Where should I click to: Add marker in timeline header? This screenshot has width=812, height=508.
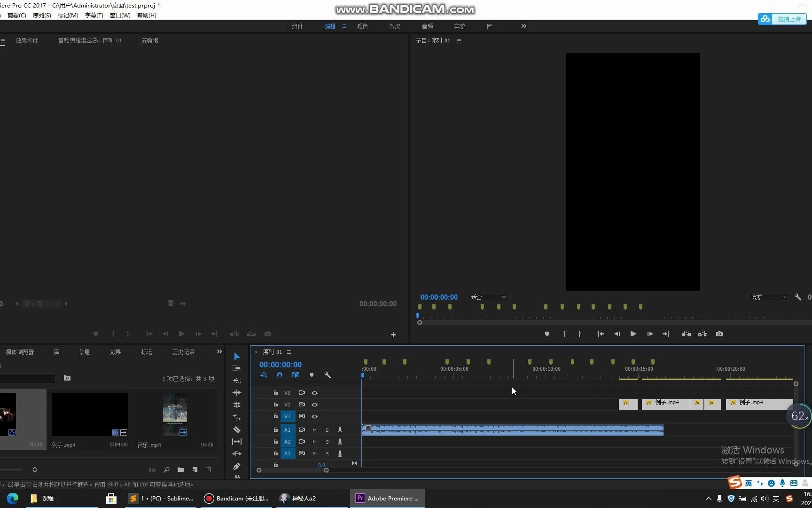click(312, 375)
